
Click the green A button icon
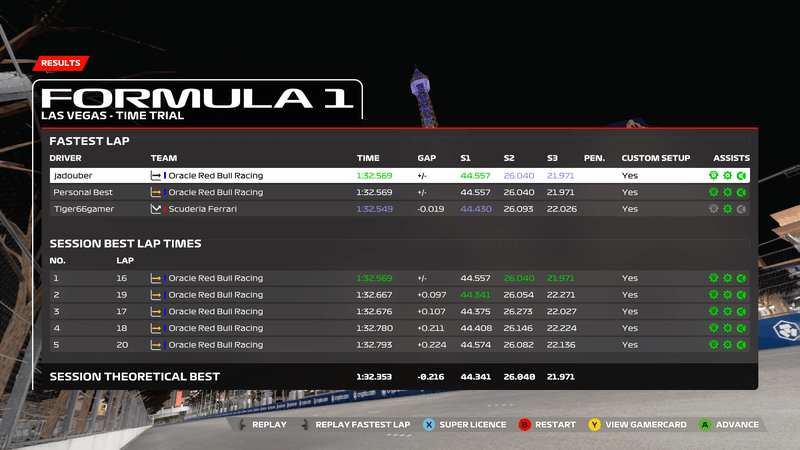[705, 424]
